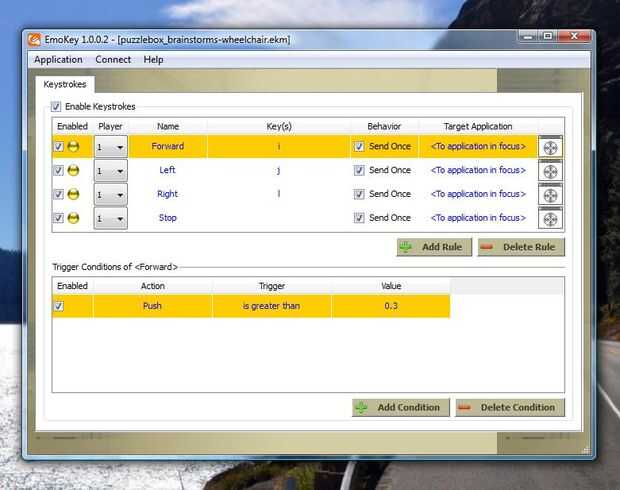Click target crosshair icon for Forward rule

550,147
